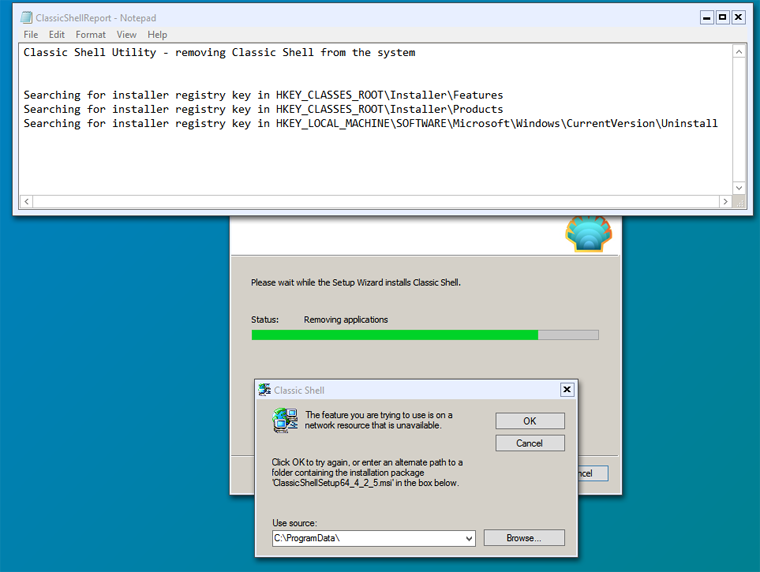Minimize the Notepad window

pos(705,18)
